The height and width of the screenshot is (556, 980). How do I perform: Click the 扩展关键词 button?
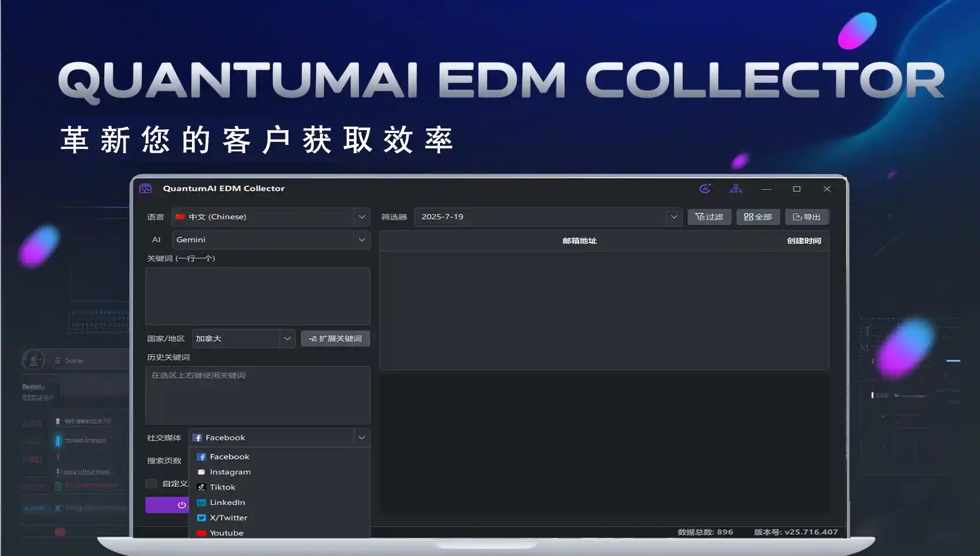[336, 339]
